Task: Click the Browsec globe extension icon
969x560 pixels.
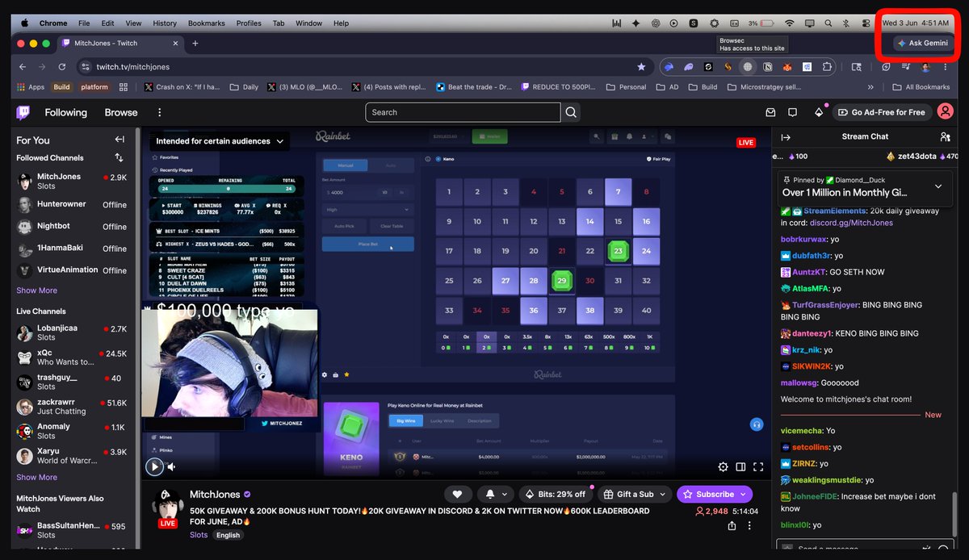Action: pyautogui.click(x=748, y=67)
